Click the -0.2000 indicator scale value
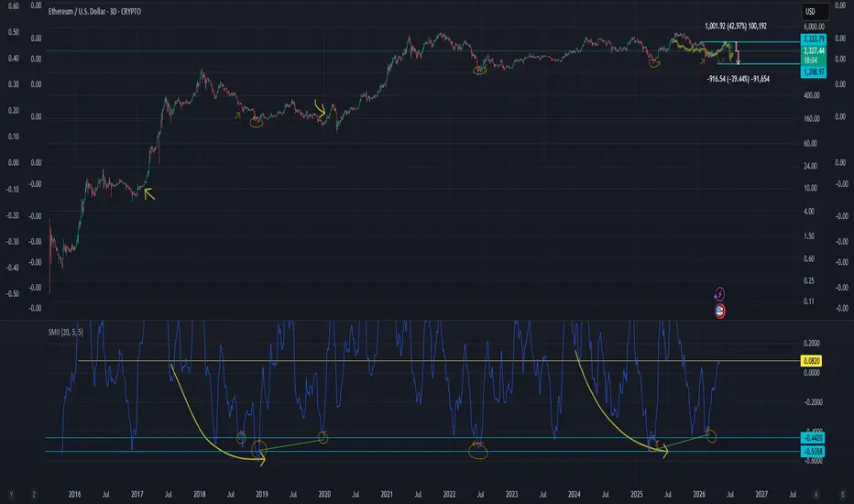The height and width of the screenshot is (504, 854). point(812,402)
